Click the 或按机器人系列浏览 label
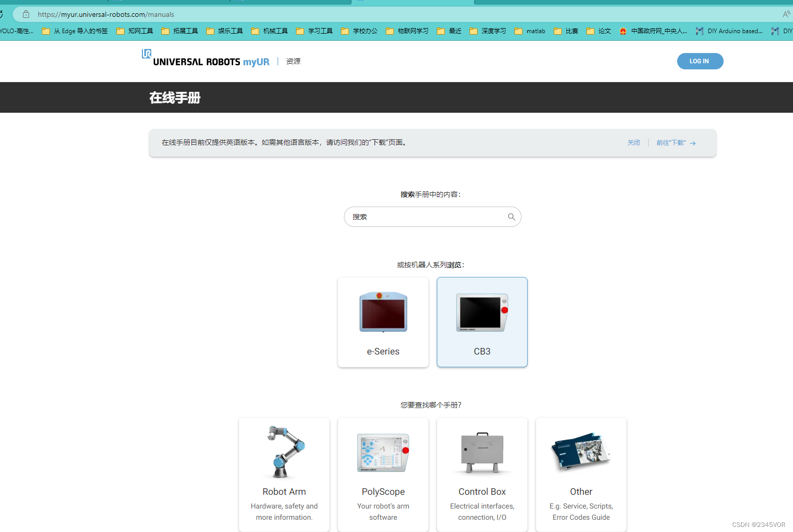This screenshot has width=793, height=532. [431, 265]
